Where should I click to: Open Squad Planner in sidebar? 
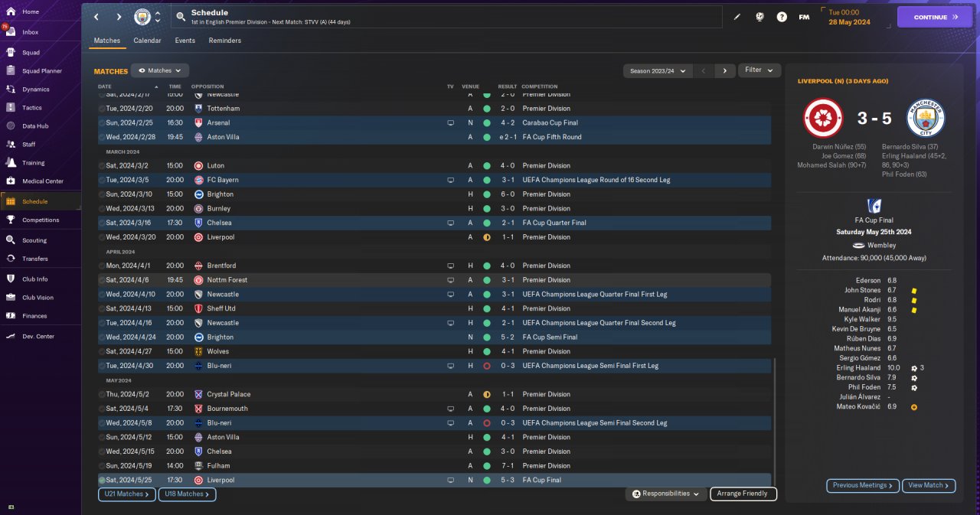pyautogui.click(x=42, y=71)
